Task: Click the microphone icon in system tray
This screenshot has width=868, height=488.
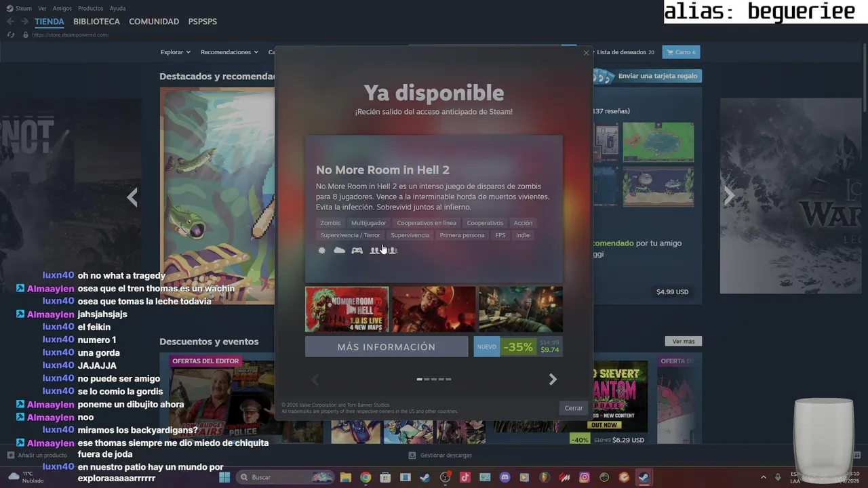Action: (x=778, y=477)
